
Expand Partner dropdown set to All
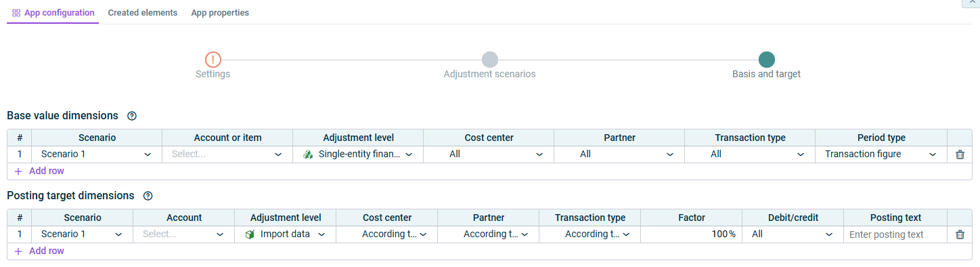pos(619,155)
